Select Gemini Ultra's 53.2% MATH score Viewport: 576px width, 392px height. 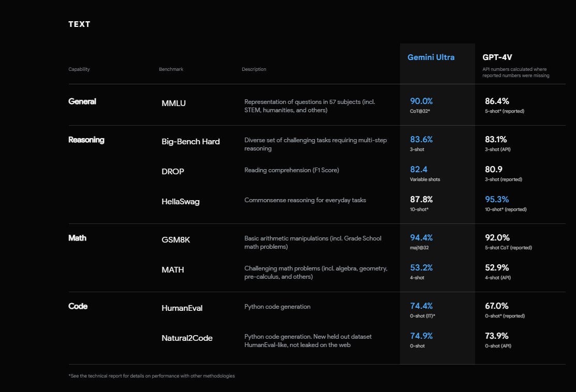pos(421,268)
